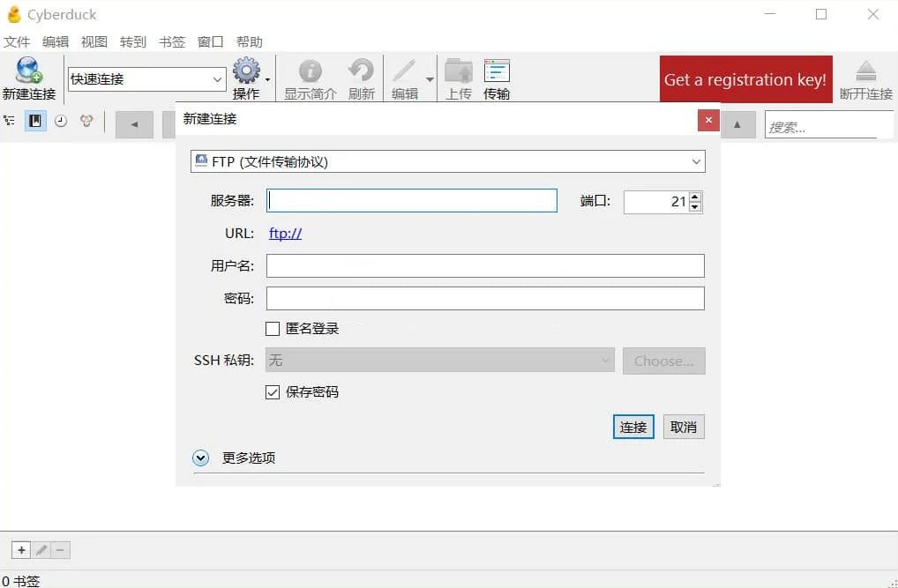Click the disabled Choose... button
This screenshot has width=898, height=588.
click(663, 361)
